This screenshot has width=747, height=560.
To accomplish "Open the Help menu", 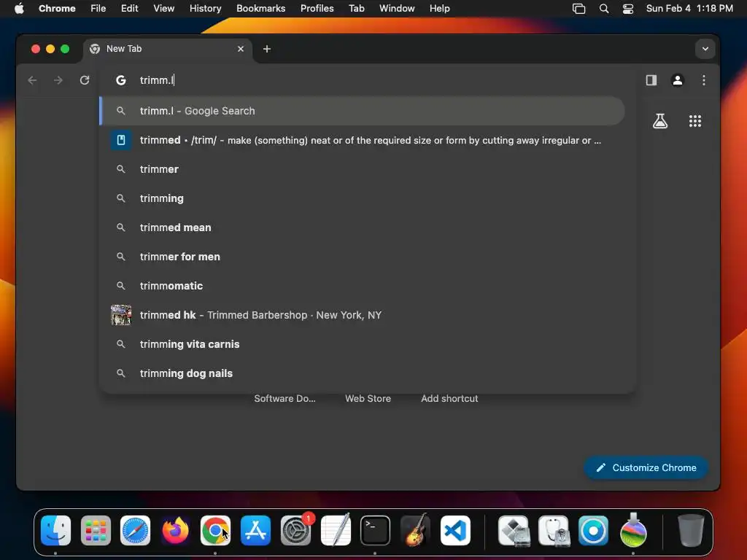I will point(439,9).
